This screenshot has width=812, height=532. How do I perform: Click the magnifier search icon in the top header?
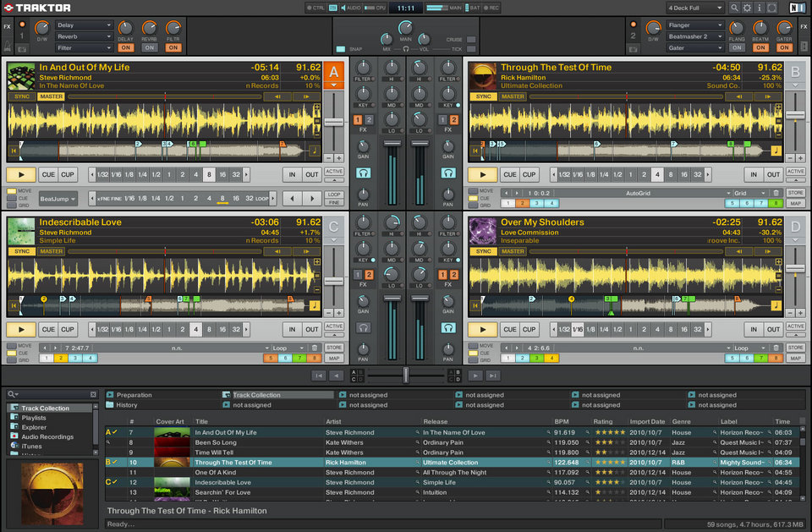point(734,8)
